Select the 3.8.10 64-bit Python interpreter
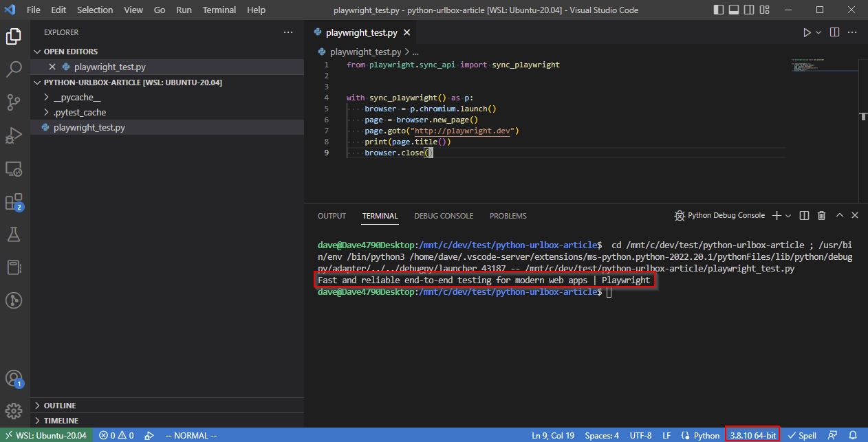This screenshot has height=442, width=868. point(752,435)
